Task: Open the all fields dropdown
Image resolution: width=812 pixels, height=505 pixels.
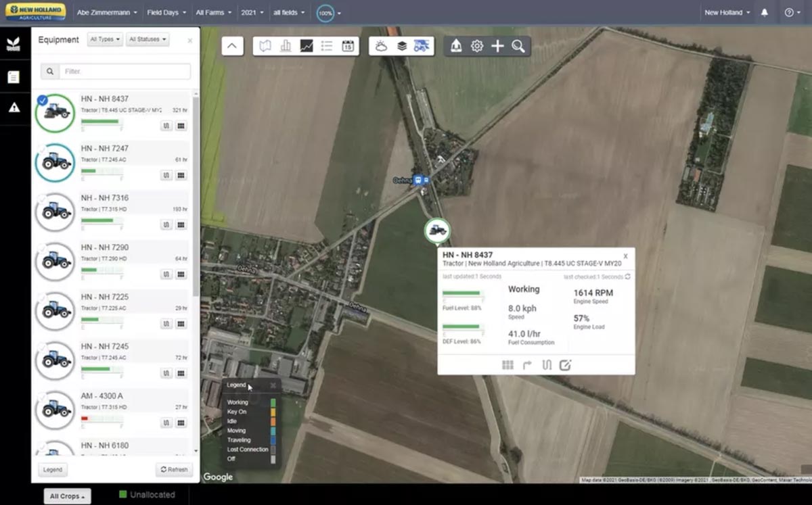Action: tap(289, 12)
